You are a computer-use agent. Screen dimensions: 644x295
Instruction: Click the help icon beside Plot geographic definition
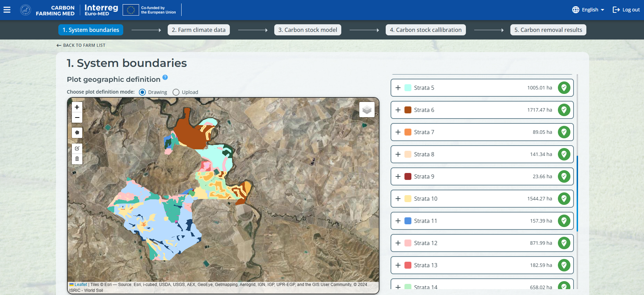pyautogui.click(x=165, y=77)
